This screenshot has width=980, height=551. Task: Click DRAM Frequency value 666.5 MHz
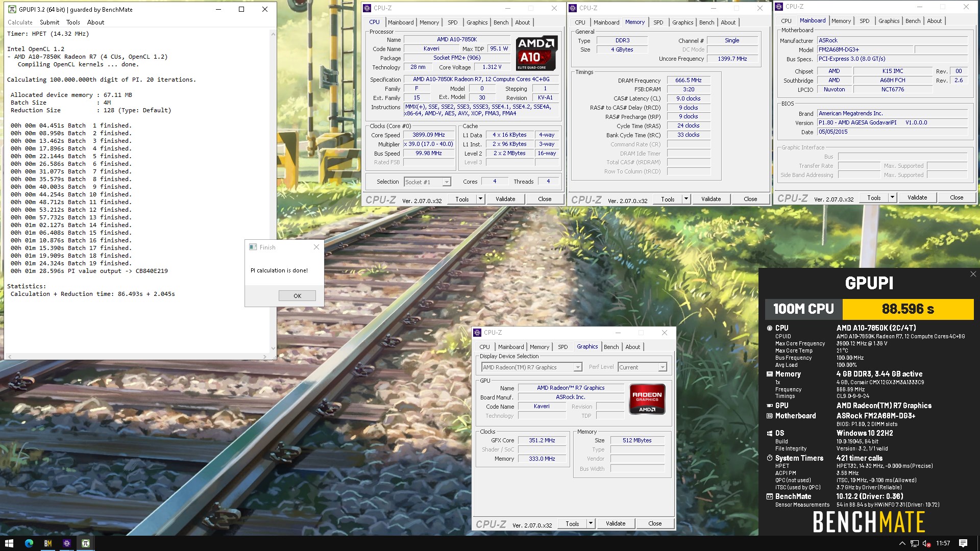pyautogui.click(x=689, y=80)
